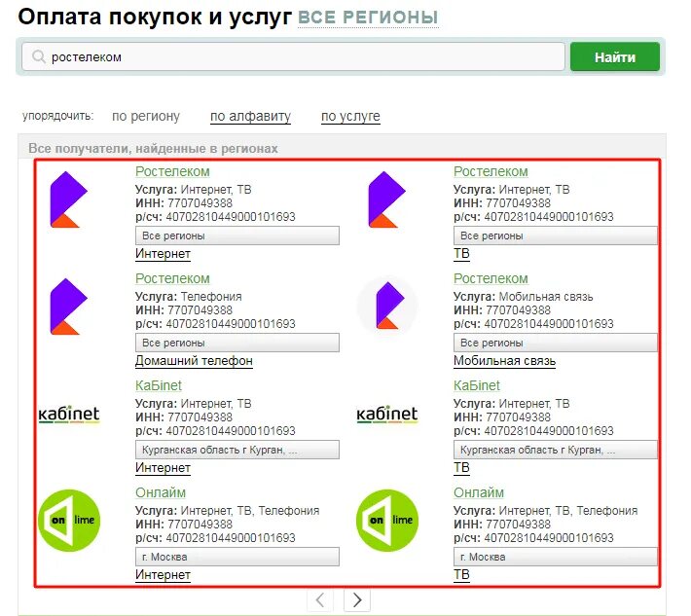Select Интернет service link under Ростелеком
The image size is (691, 616).
tap(163, 254)
